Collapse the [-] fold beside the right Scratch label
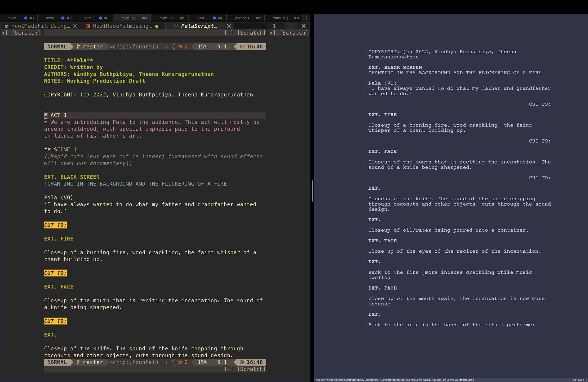Image resolution: width=588 pixels, height=382 pixels. tap(229, 33)
